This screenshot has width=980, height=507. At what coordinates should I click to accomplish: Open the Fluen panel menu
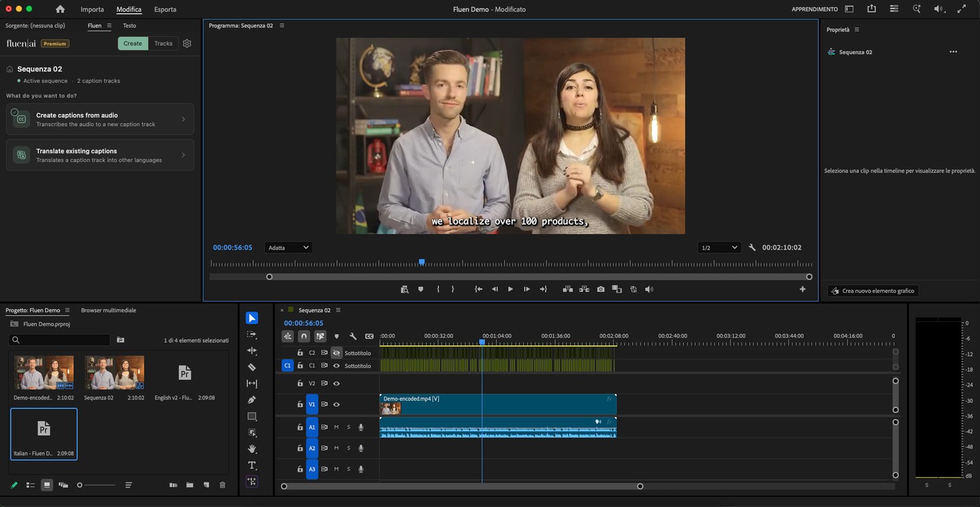(x=109, y=25)
